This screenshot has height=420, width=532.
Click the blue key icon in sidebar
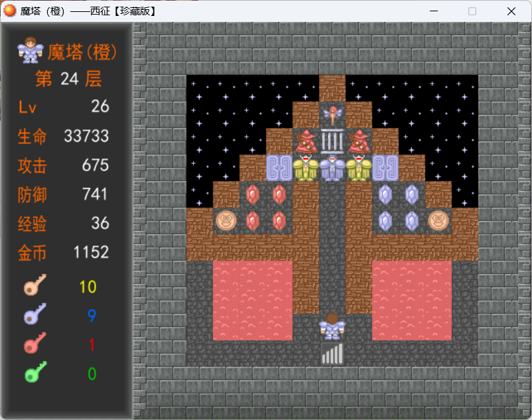pyautogui.click(x=35, y=314)
